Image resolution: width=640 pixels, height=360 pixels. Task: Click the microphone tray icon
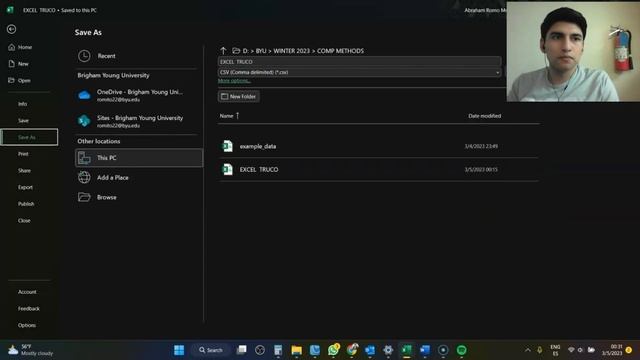(540, 350)
